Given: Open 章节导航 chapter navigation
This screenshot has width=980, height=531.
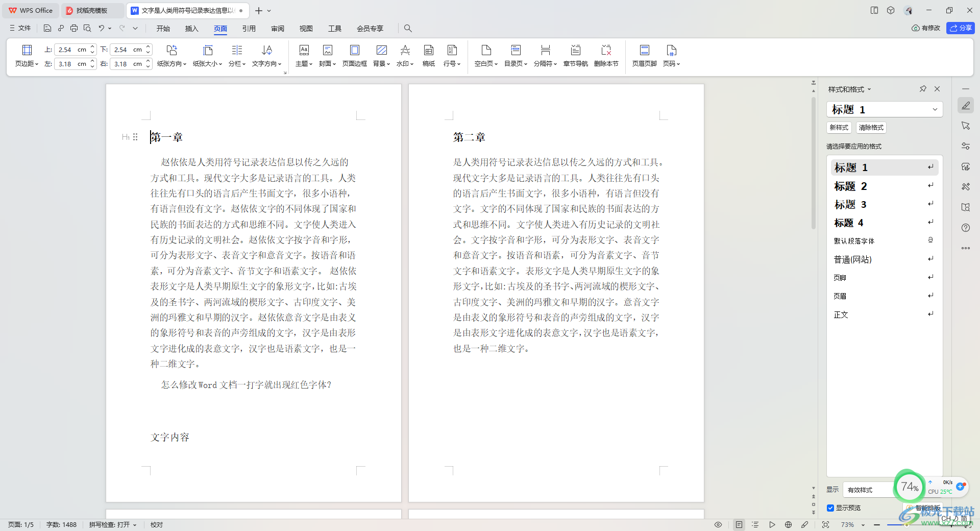Looking at the screenshot, I should 575,56.
